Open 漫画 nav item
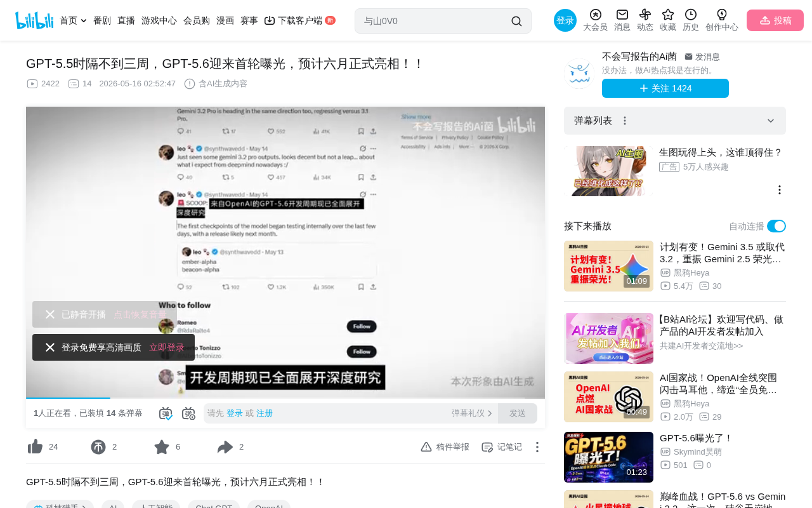This screenshot has height=508, width=812. [x=225, y=20]
